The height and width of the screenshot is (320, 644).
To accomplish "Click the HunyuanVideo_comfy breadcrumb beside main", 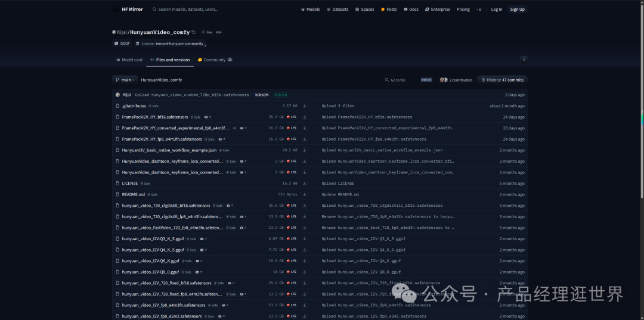I will tap(162, 80).
